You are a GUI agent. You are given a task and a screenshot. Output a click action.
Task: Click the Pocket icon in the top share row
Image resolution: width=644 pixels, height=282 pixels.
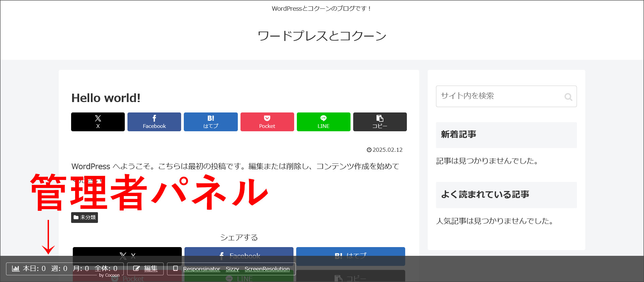click(267, 118)
